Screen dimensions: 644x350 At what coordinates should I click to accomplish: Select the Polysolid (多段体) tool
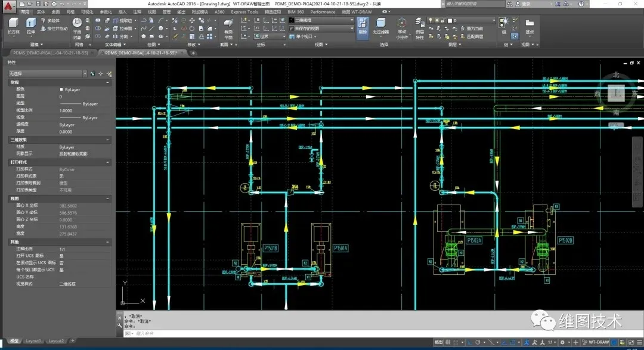coord(50,20)
